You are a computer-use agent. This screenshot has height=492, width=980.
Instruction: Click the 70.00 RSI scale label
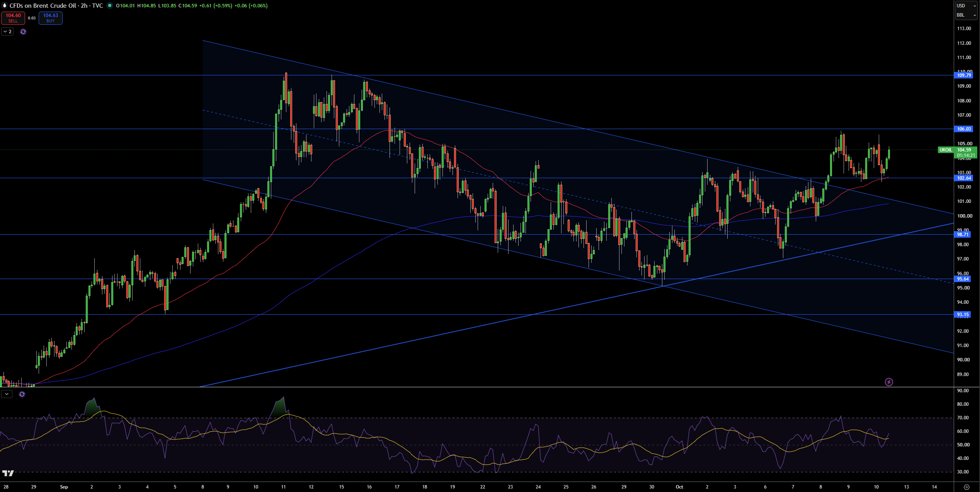(963, 418)
